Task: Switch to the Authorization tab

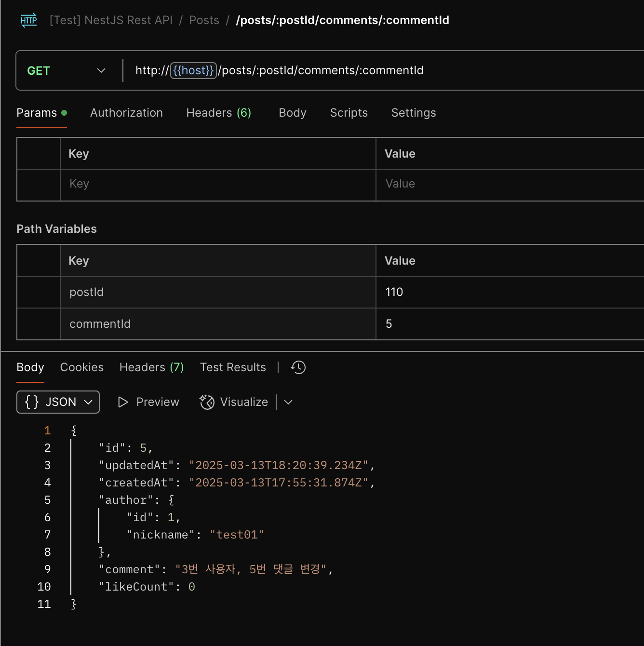Action: tap(126, 113)
